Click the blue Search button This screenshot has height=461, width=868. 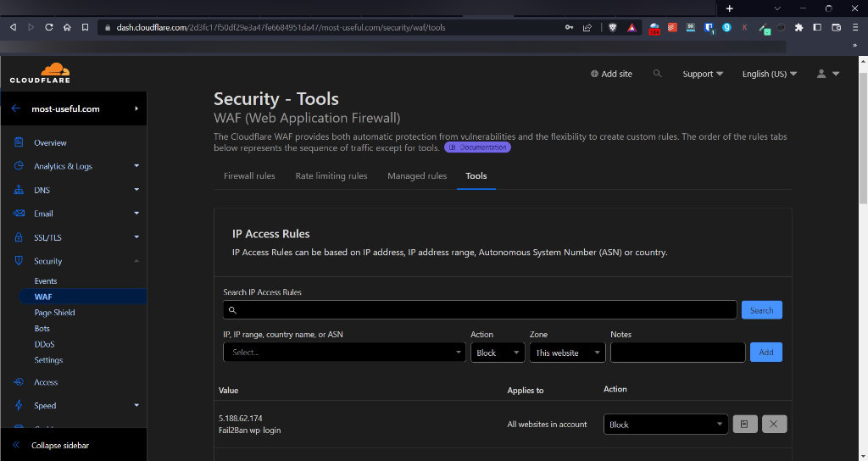tap(762, 310)
